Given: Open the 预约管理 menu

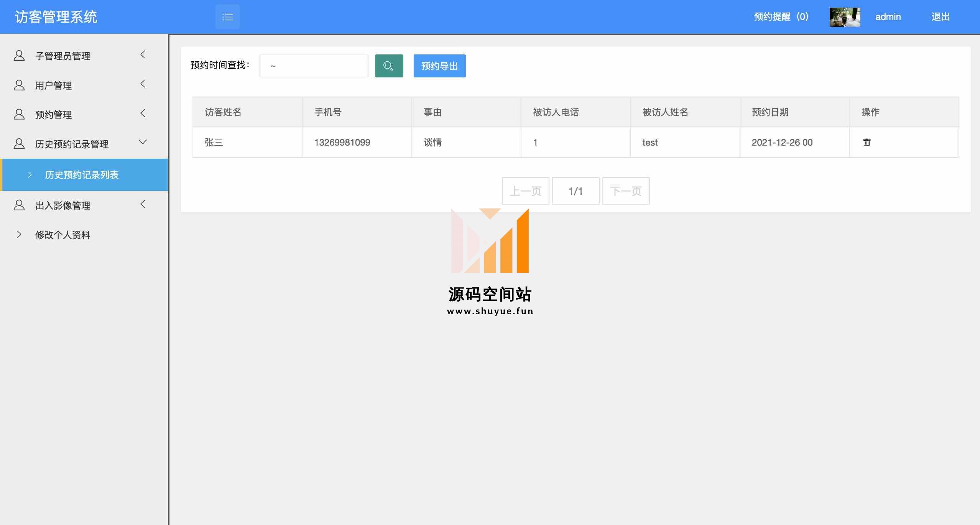Looking at the screenshot, I should (84, 114).
